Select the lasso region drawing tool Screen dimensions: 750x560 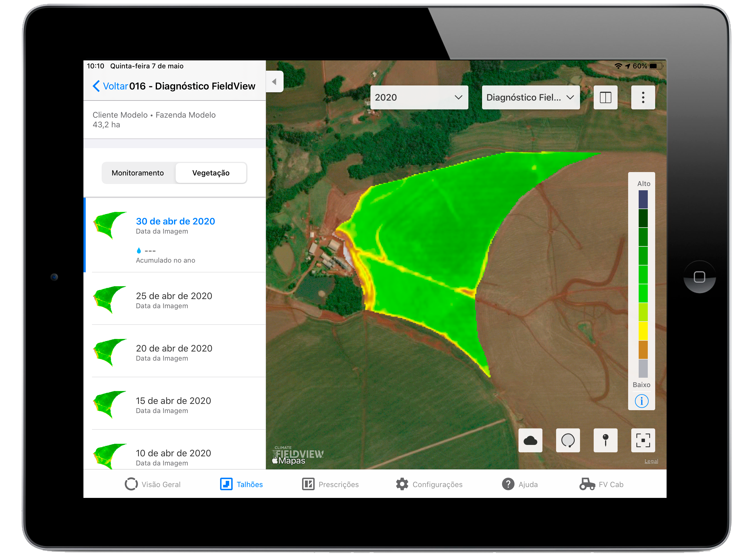(x=568, y=440)
